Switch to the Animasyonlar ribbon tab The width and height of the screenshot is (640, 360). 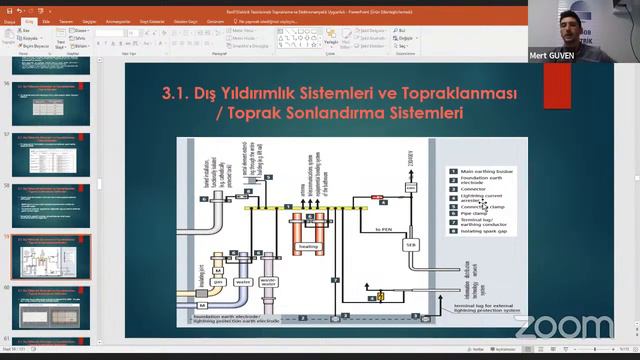coord(118,22)
